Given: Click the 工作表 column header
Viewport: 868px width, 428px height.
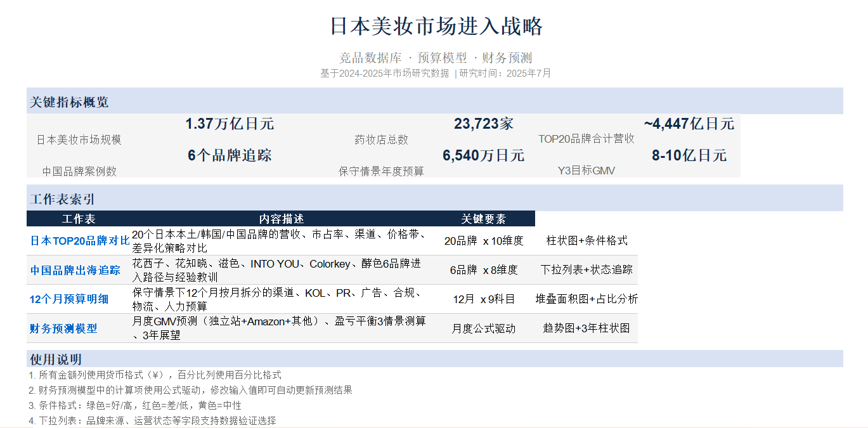Looking at the screenshot, I should pos(79,219).
